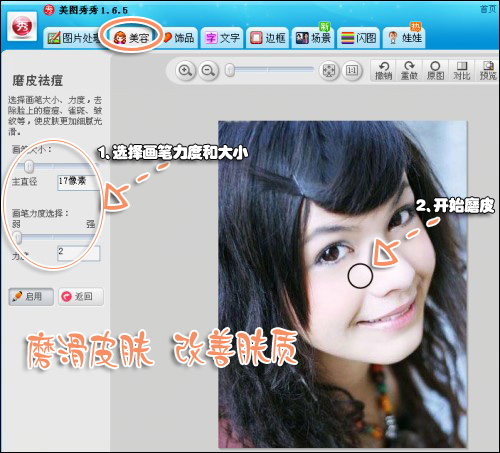Open the 图片处理 tab

[x=74, y=38]
